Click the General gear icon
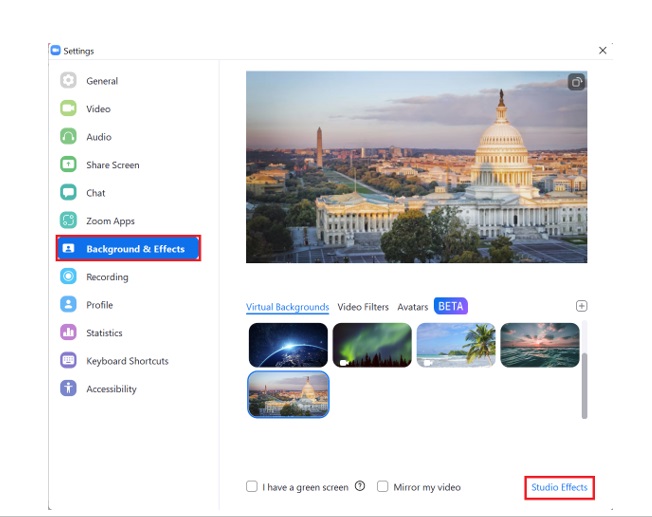Screen dimensions: 652x517 pyautogui.click(x=68, y=81)
